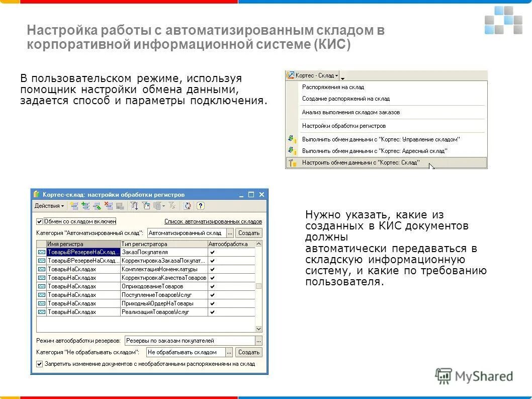The width and height of the screenshot is (532, 399).
Task: Open selector for Режим автообработки резервов
Action: coord(258,341)
